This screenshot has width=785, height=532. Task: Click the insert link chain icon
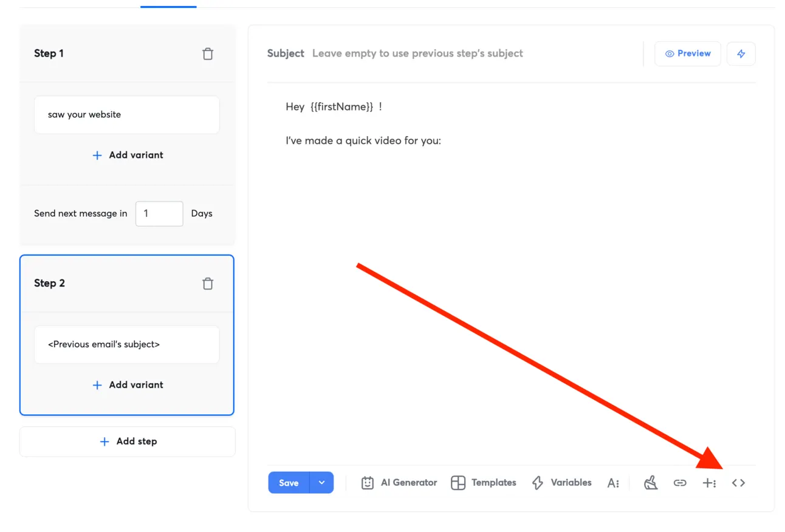click(x=680, y=483)
